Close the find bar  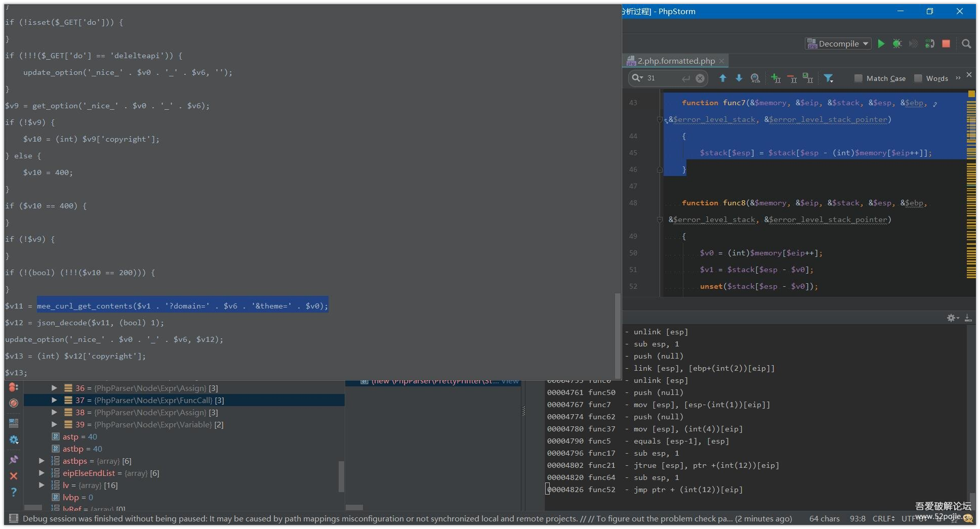969,75
